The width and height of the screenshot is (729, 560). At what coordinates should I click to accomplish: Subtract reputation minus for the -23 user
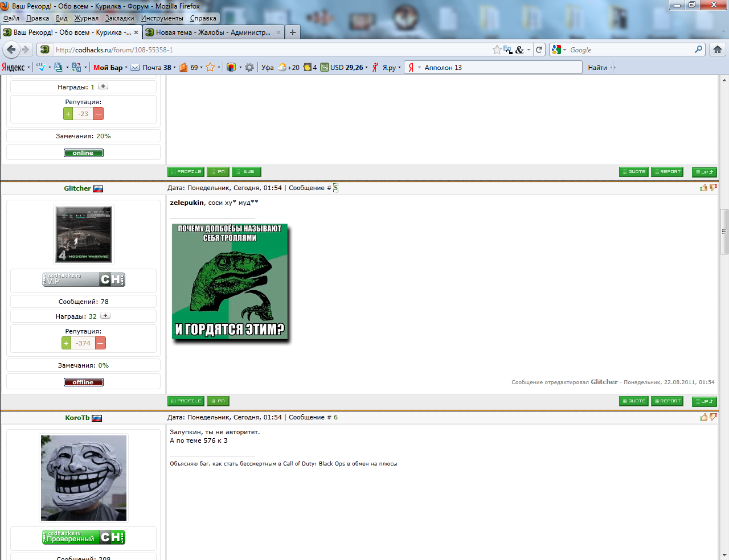(x=99, y=114)
